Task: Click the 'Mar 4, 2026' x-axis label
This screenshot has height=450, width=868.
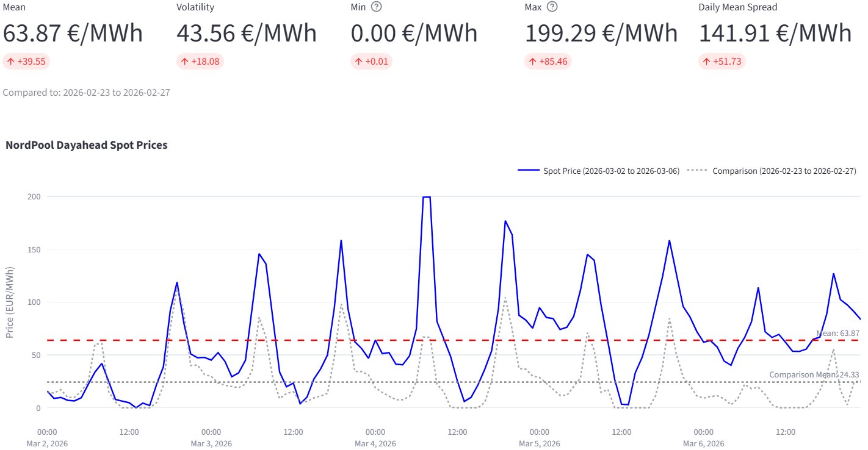Action: (x=375, y=443)
